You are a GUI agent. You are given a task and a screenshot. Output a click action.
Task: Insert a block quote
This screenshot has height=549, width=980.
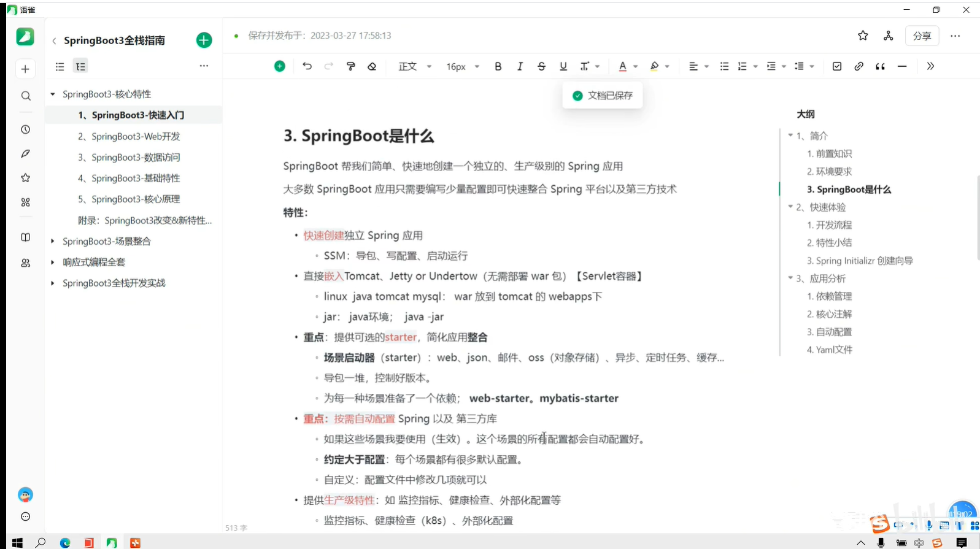(880, 66)
